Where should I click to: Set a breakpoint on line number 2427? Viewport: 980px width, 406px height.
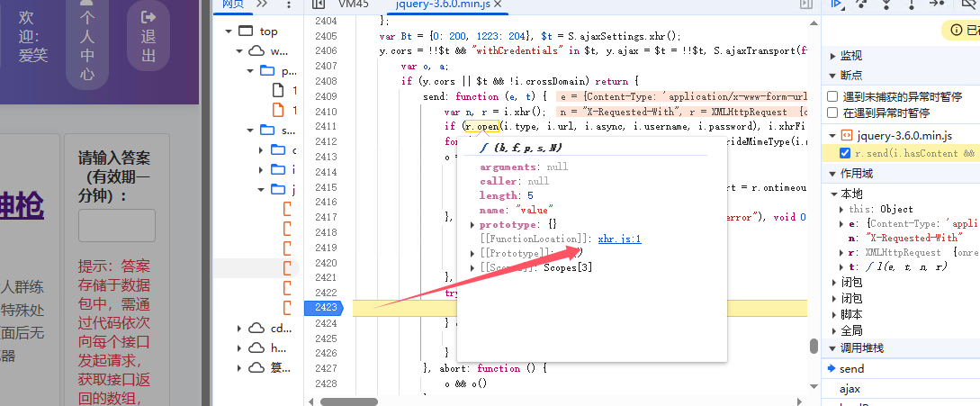pos(326,368)
